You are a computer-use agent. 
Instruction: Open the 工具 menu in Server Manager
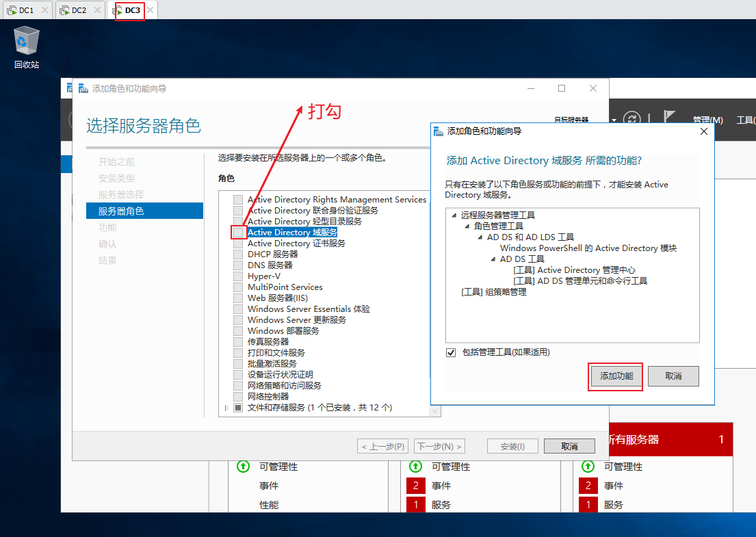[746, 120]
